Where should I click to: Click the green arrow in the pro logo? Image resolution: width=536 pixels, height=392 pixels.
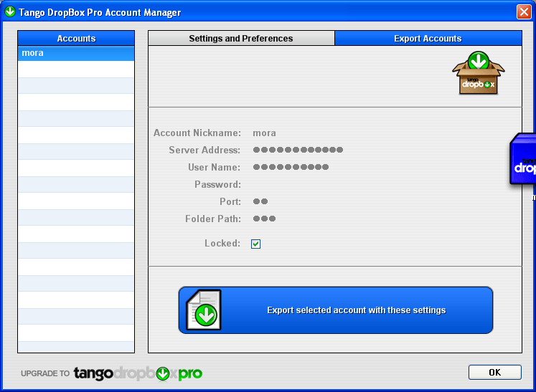tap(163, 374)
